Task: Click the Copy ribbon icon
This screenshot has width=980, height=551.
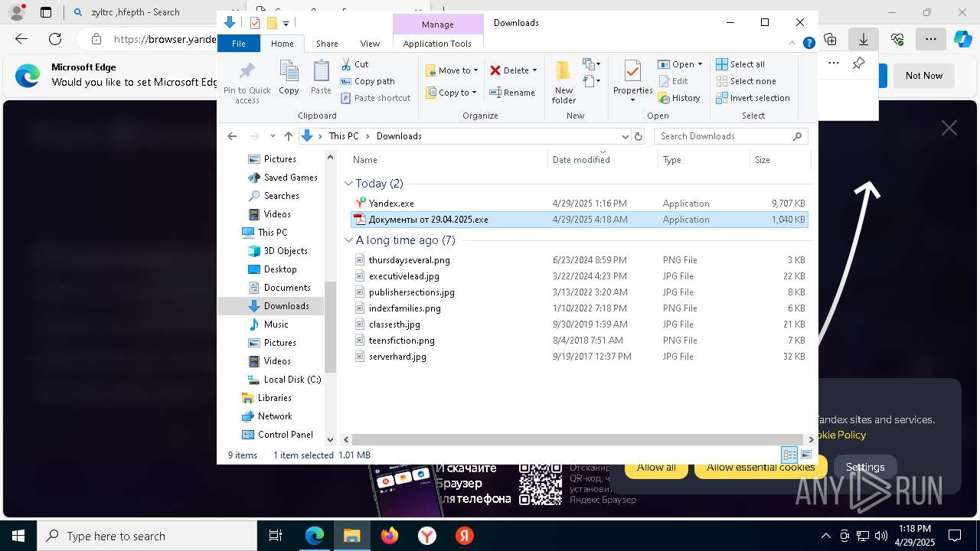Action: (289, 77)
